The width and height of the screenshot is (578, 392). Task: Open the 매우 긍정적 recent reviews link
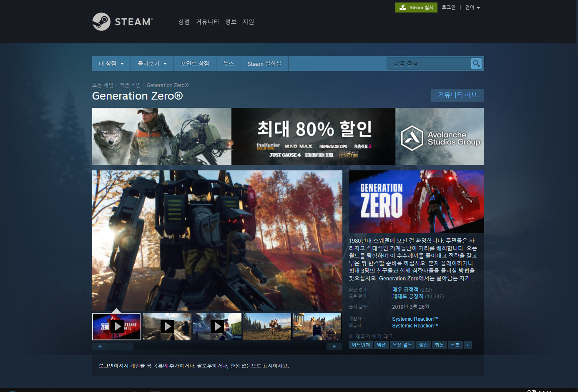(405, 290)
